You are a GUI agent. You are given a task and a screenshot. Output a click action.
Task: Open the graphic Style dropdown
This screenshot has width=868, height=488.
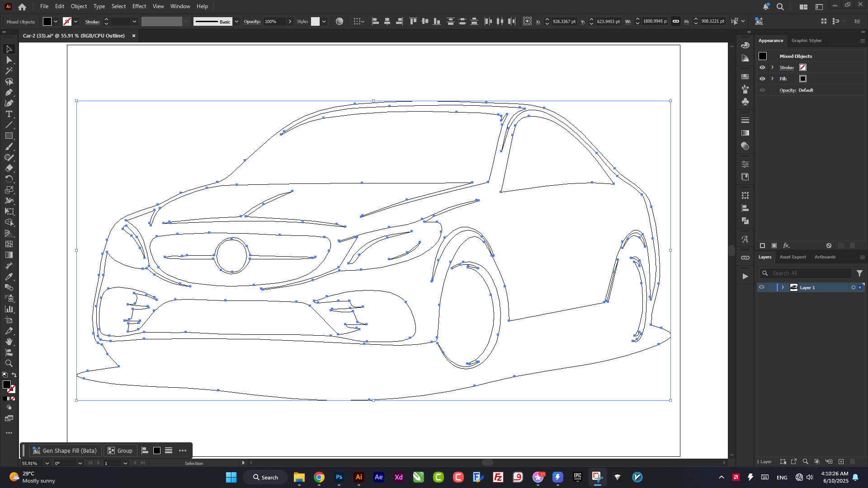click(x=324, y=21)
